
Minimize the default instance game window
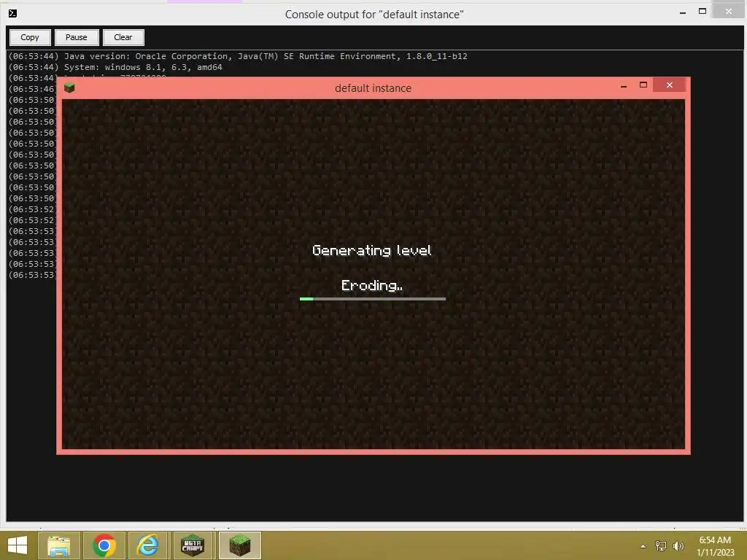click(623, 86)
